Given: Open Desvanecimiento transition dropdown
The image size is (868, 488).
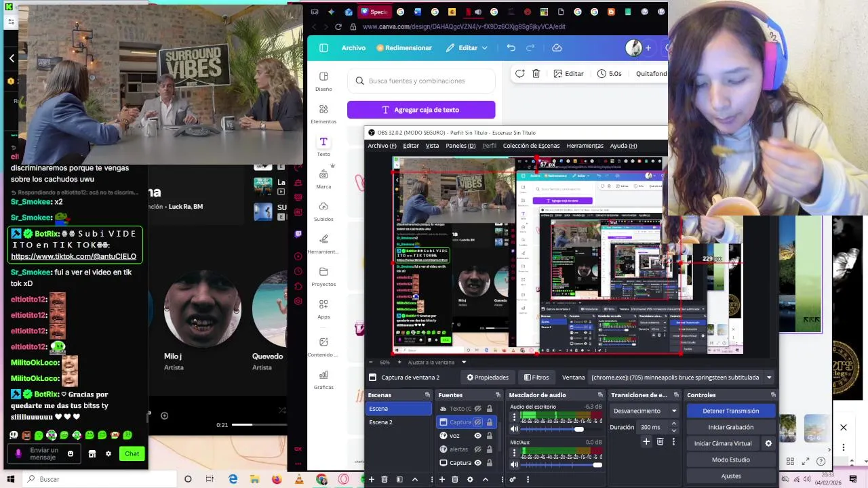Looking at the screenshot, I should pyautogui.click(x=645, y=411).
